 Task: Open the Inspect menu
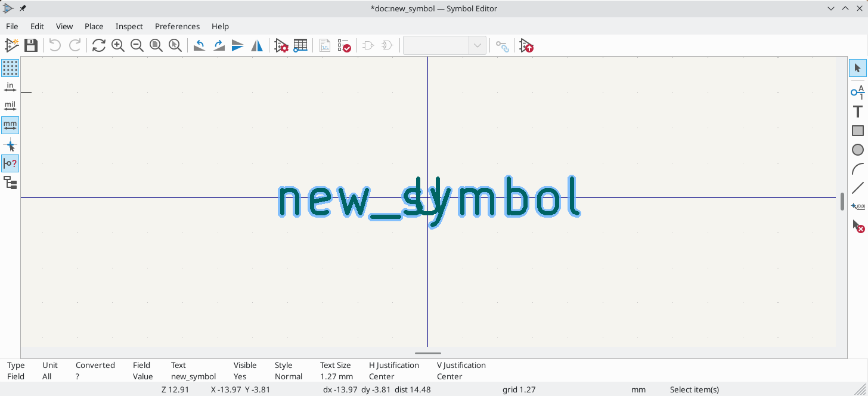click(x=129, y=26)
